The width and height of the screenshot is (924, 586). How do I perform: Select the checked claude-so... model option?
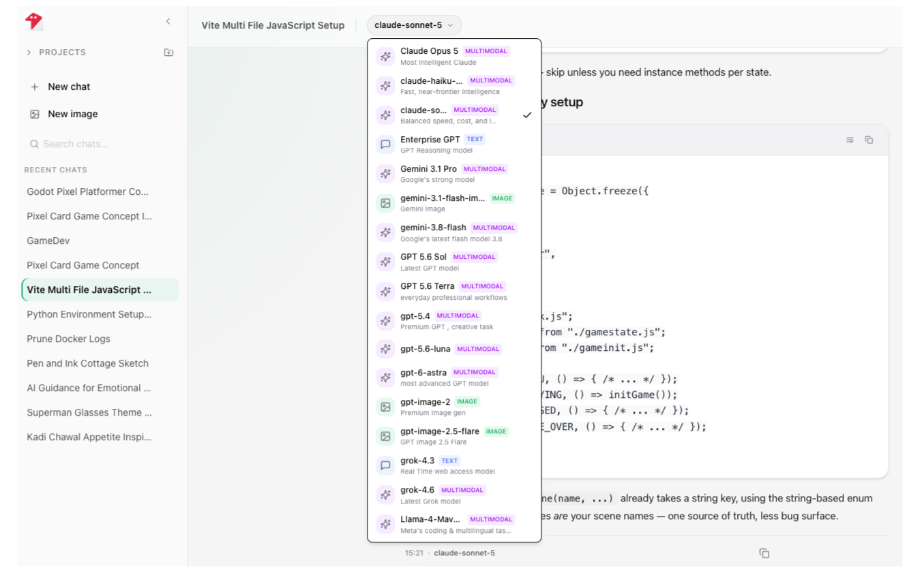click(x=454, y=115)
